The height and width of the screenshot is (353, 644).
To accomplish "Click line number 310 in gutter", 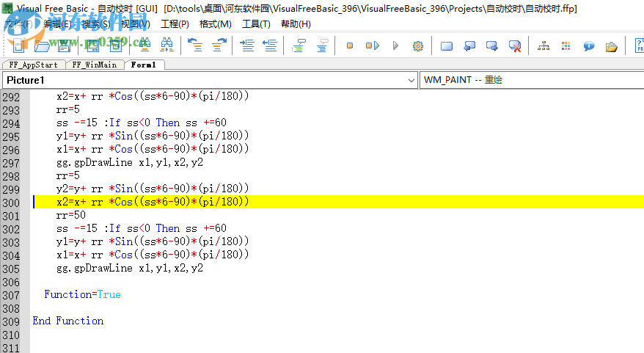I will [x=11, y=335].
